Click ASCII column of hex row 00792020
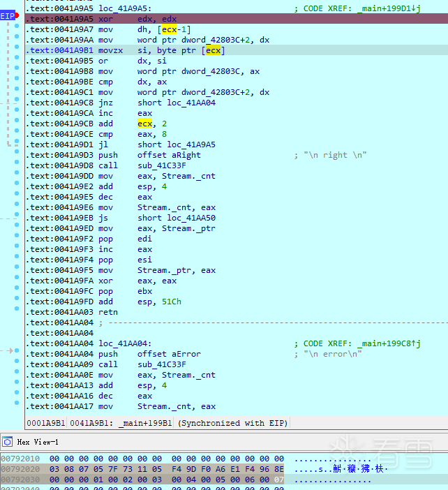 (x=341, y=469)
